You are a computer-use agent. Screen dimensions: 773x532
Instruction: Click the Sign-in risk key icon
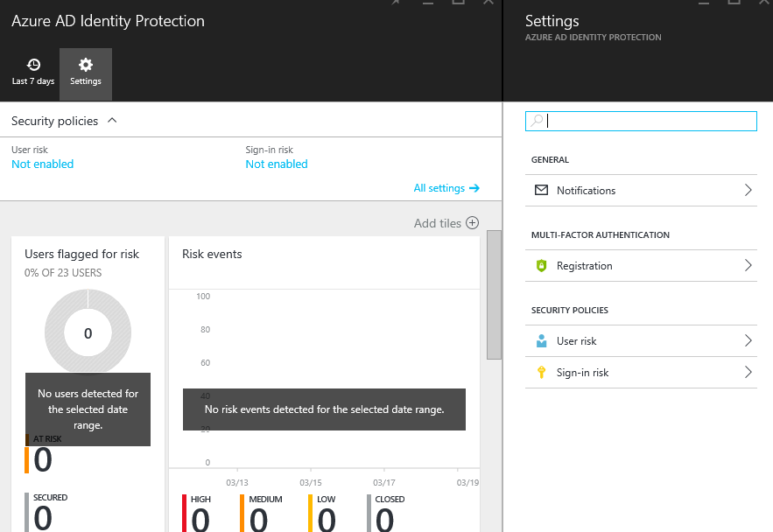[x=541, y=373]
